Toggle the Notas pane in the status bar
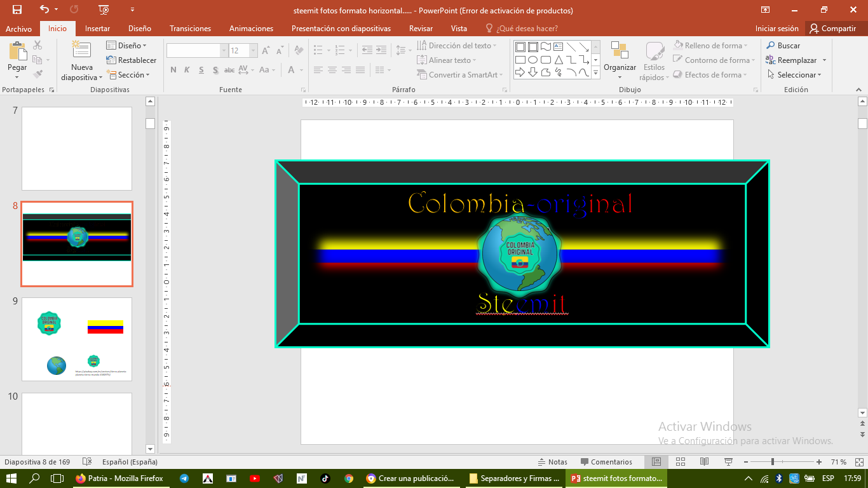Screen dimensions: 868x488 click(x=552, y=462)
